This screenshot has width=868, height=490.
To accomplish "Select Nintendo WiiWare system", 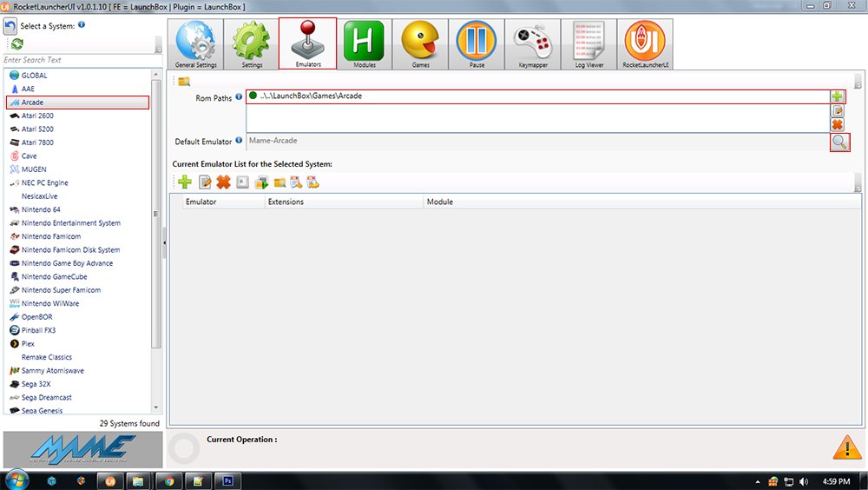I will point(44,304).
